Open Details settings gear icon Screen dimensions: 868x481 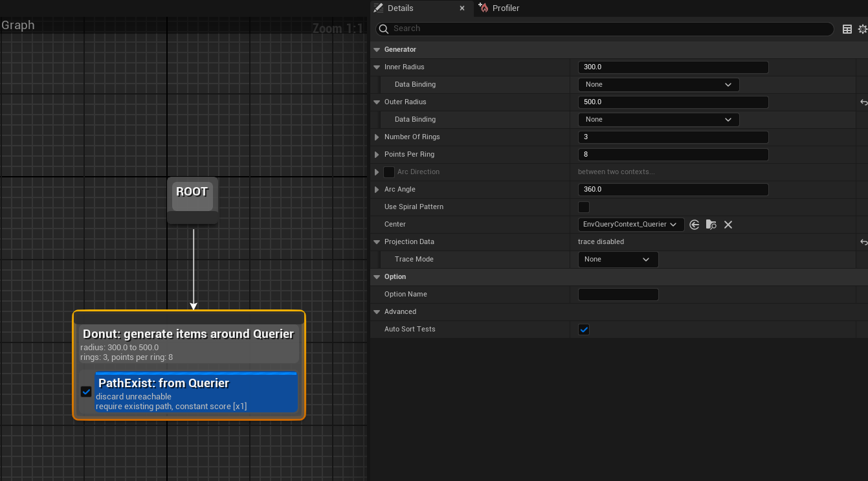[863, 28]
